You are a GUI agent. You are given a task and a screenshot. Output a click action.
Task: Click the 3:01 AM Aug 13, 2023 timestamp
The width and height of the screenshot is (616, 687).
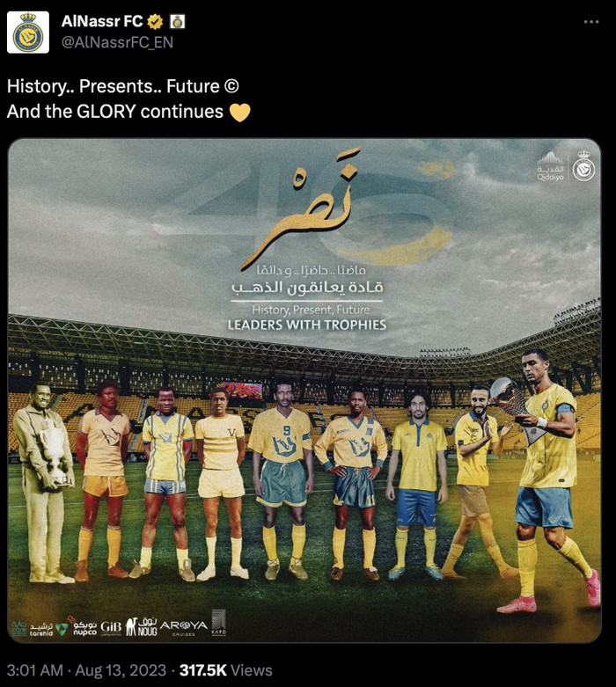tap(86, 670)
